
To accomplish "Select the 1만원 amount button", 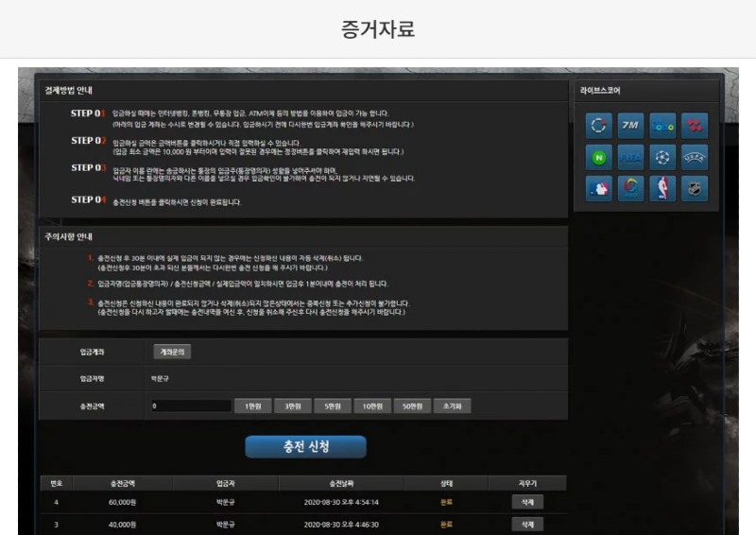I will (252, 406).
